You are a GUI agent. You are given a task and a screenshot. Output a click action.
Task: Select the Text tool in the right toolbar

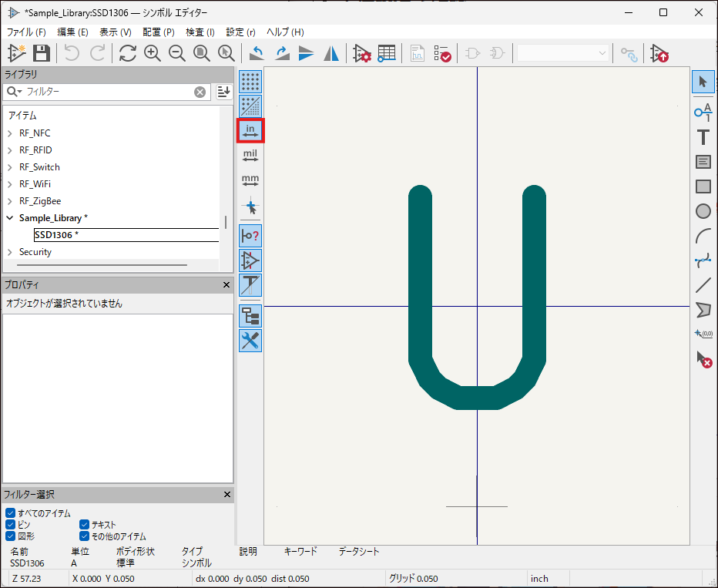[x=703, y=137]
